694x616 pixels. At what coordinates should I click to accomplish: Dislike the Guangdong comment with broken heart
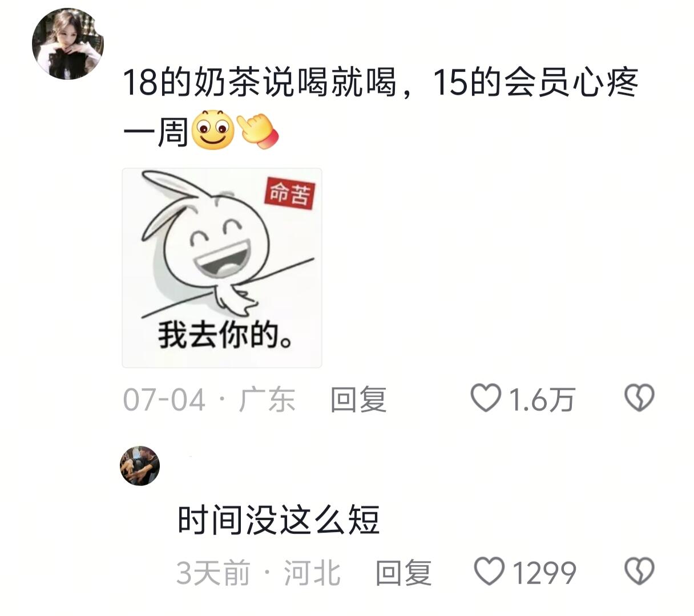click(x=639, y=398)
